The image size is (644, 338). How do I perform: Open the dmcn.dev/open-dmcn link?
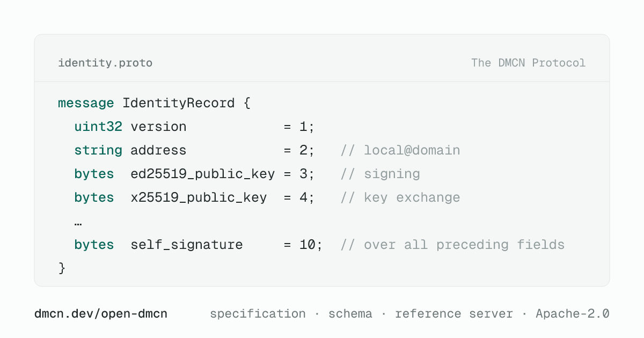click(101, 314)
